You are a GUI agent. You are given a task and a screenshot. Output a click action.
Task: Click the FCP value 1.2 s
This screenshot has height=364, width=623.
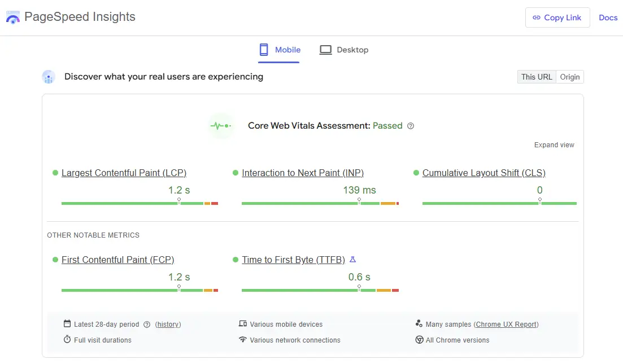[179, 277]
